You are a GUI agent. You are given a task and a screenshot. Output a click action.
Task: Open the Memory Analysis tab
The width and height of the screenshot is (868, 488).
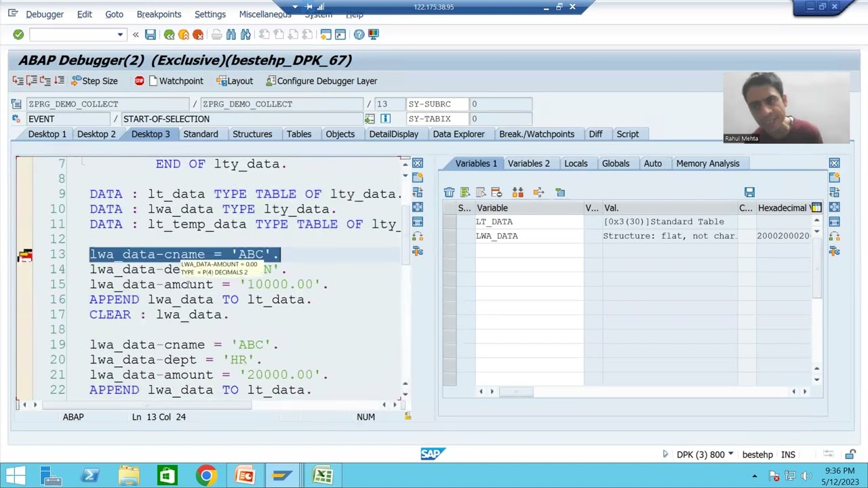pyautogui.click(x=707, y=163)
